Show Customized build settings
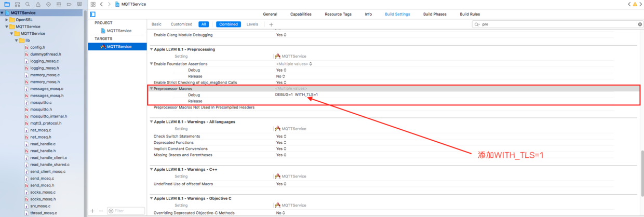The image size is (644, 217). point(182,24)
